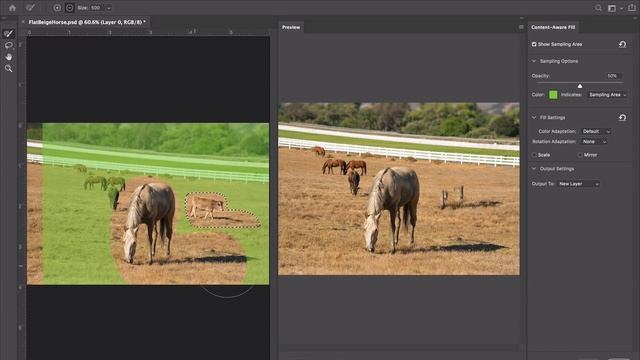This screenshot has height=360, width=640.
Task: Collapse the Sampling Options section
Action: coord(534,61)
